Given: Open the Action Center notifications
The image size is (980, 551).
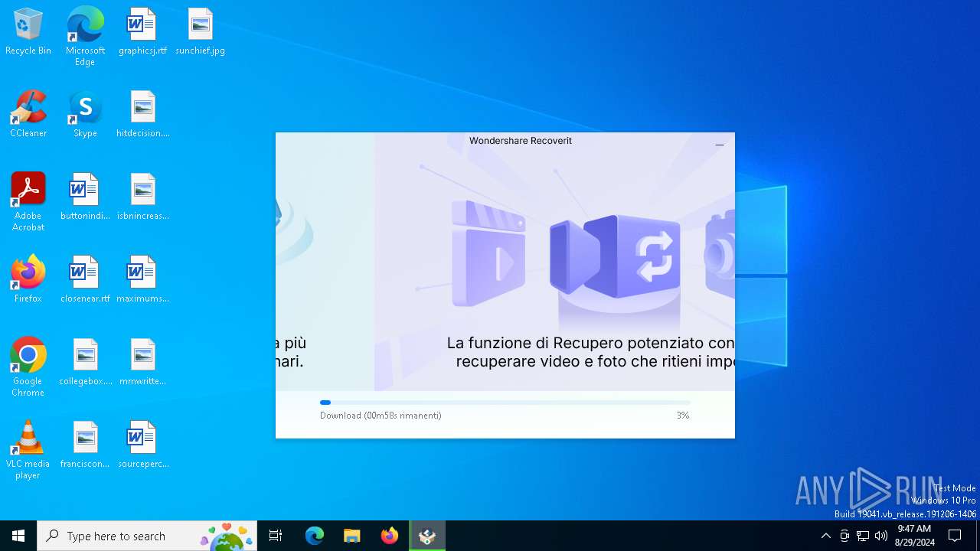Looking at the screenshot, I should tap(955, 536).
